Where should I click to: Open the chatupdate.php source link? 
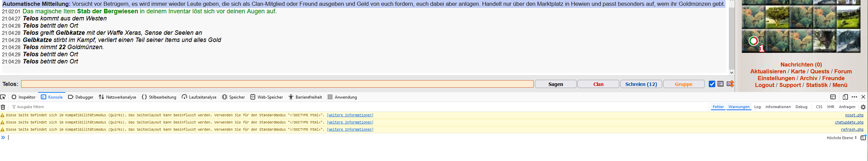(849, 122)
